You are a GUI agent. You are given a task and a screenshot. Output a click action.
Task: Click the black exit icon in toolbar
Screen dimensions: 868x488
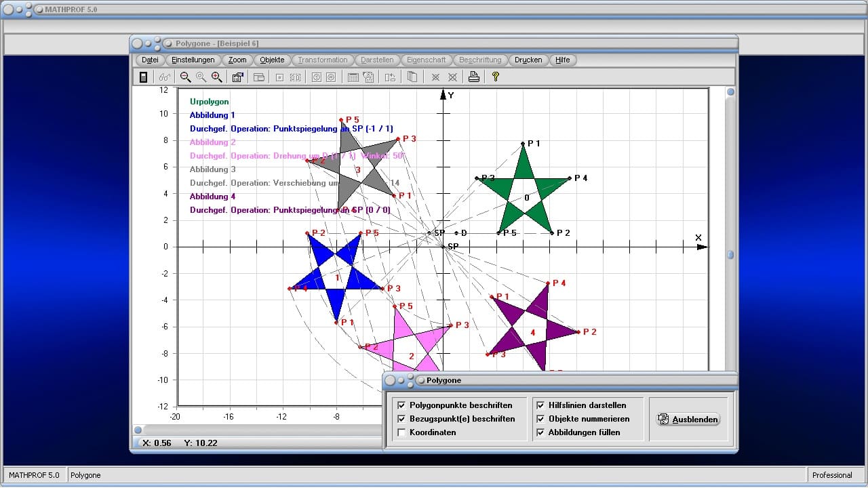coord(144,77)
